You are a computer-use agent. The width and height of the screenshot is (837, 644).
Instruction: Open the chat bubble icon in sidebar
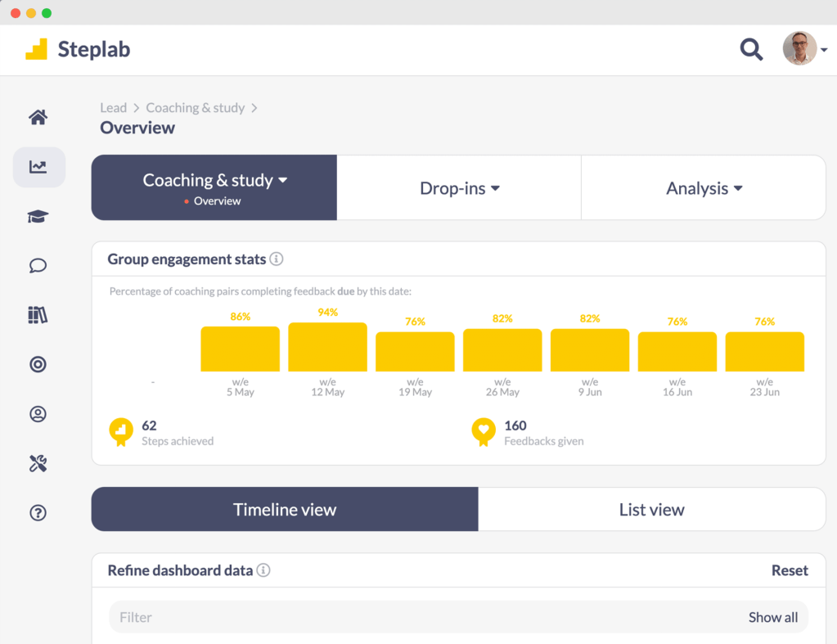38,265
